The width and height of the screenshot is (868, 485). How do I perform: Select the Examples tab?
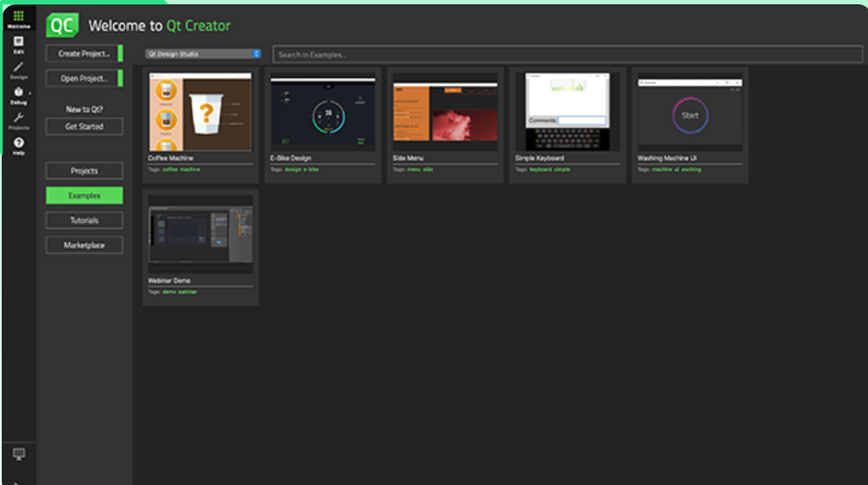tap(84, 196)
